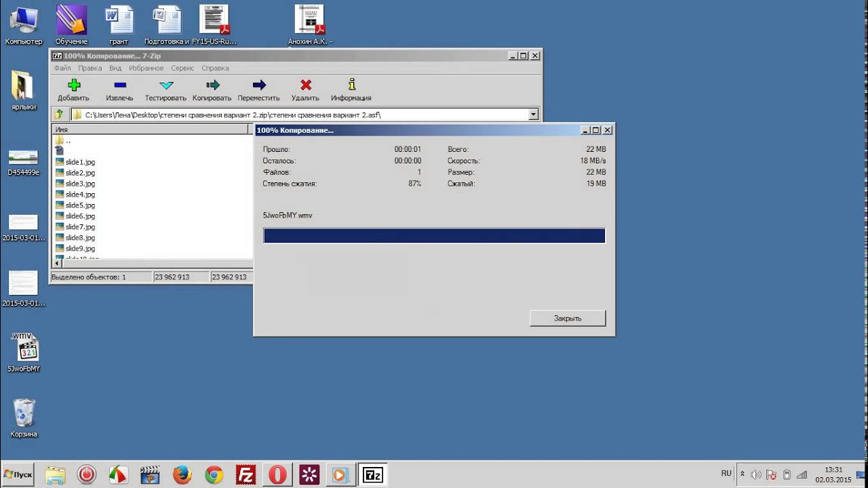Click the 7z taskbar button
The width and height of the screenshot is (868, 488).
pyautogui.click(x=373, y=474)
